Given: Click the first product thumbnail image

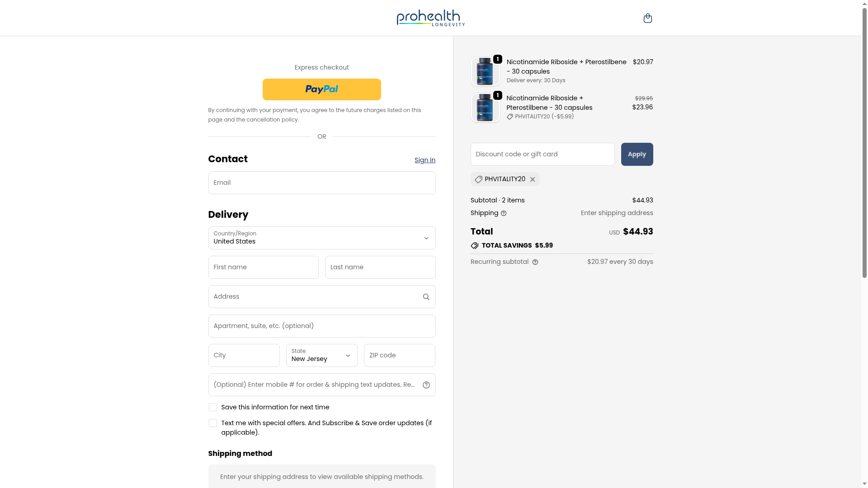Looking at the screenshot, I should pyautogui.click(x=485, y=71).
